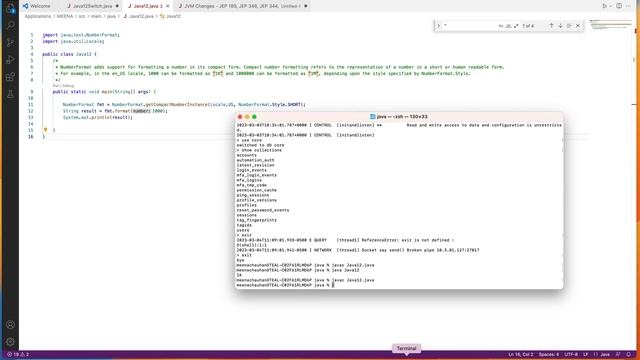Open the Search view in activity bar

[x=10, y=25]
